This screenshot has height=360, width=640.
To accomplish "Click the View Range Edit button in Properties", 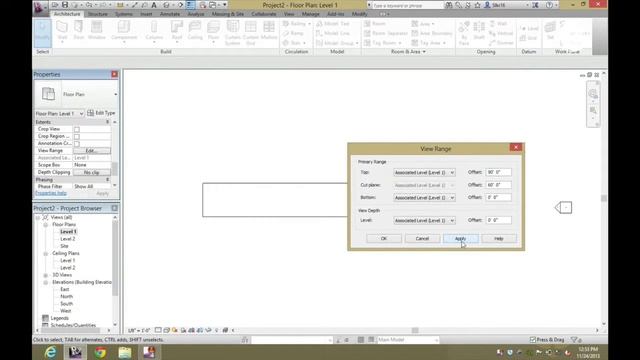I will click(91, 151).
